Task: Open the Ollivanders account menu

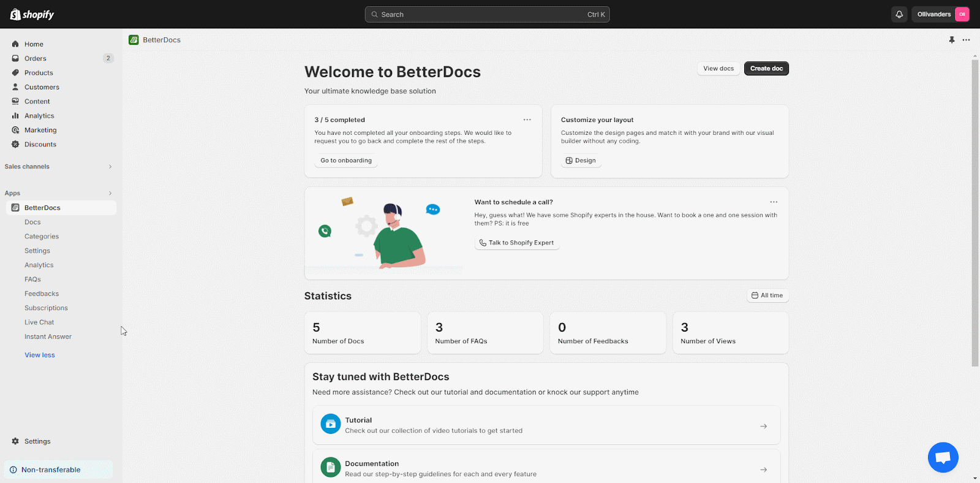Action: point(941,14)
